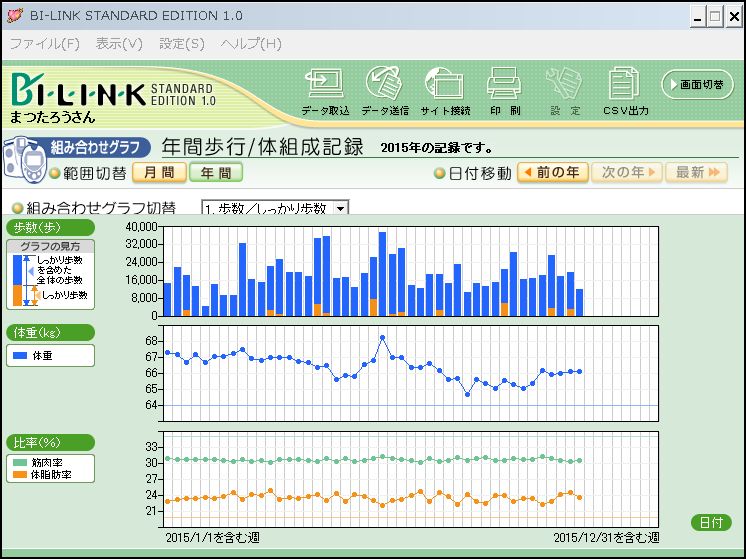The height and width of the screenshot is (559, 746).
Task: Open the 設定 settings tools icon
Action: (564, 85)
